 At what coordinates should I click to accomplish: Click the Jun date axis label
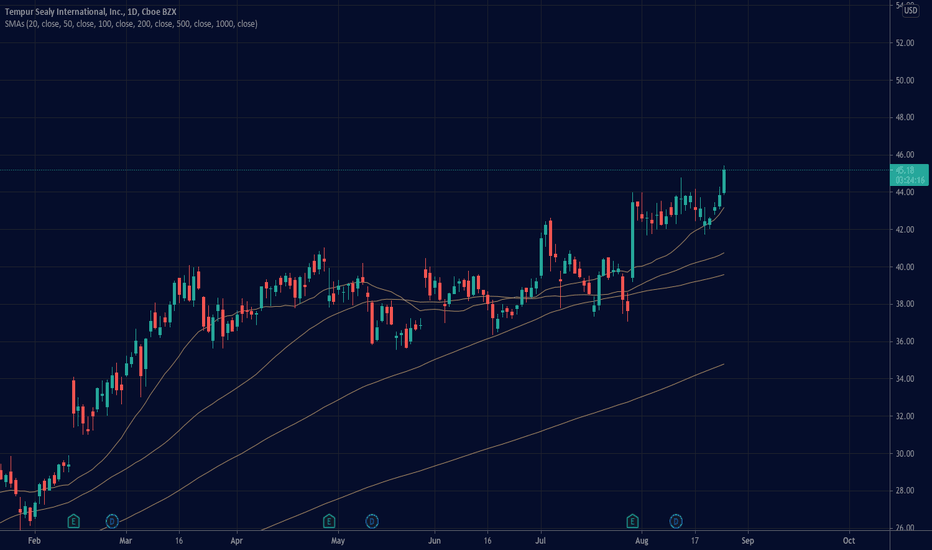[434, 540]
